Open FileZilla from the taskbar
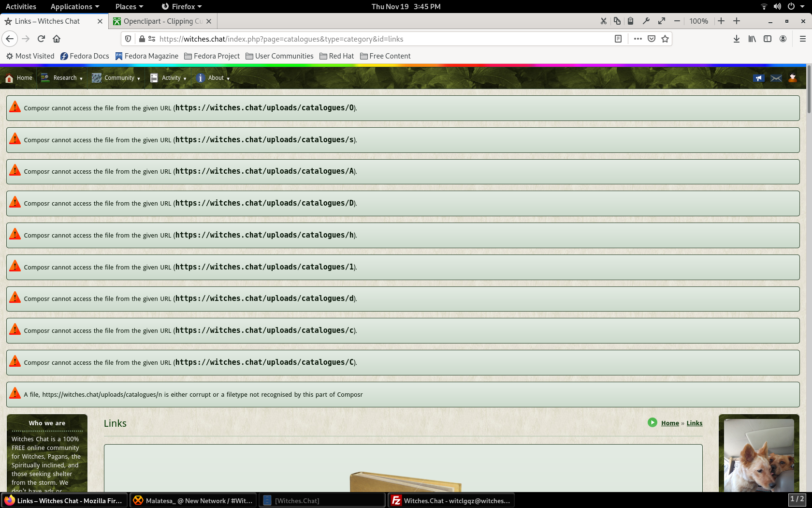Image resolution: width=812 pixels, height=508 pixels. pos(449,500)
